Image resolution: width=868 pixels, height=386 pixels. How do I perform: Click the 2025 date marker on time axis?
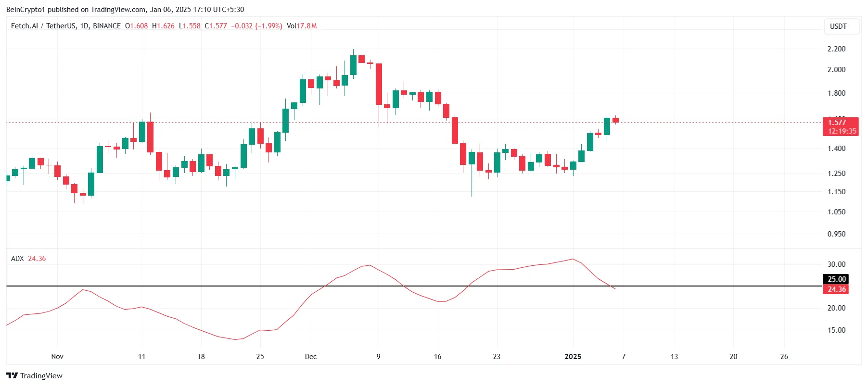(573, 356)
